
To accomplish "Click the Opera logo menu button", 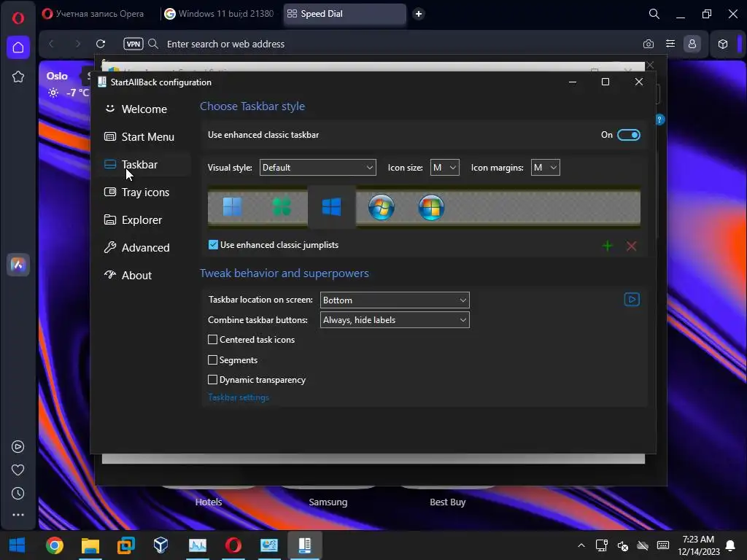I will click(18, 18).
